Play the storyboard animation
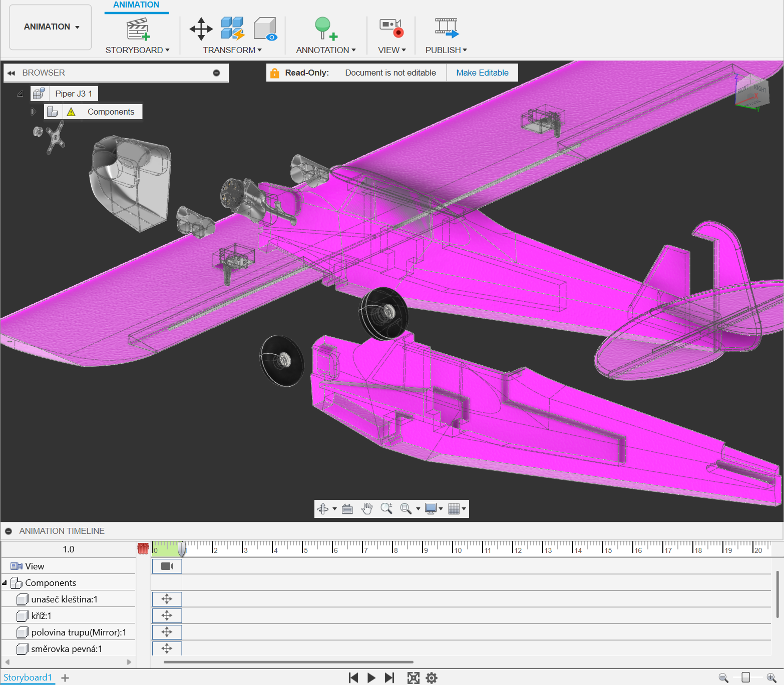The image size is (784, 685). (371, 677)
